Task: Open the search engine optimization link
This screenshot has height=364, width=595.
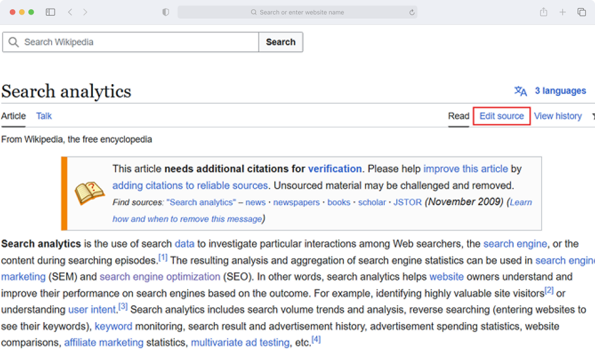Action: click(x=160, y=277)
